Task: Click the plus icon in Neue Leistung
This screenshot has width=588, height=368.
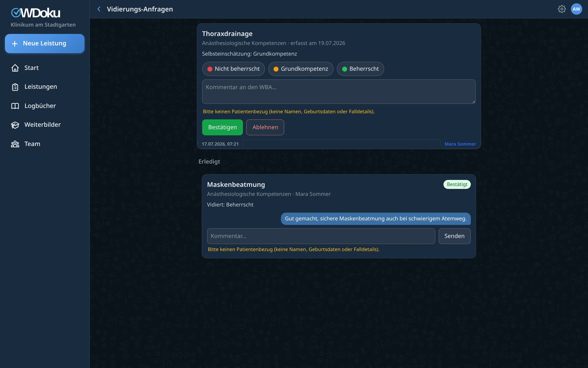Action: [x=14, y=44]
